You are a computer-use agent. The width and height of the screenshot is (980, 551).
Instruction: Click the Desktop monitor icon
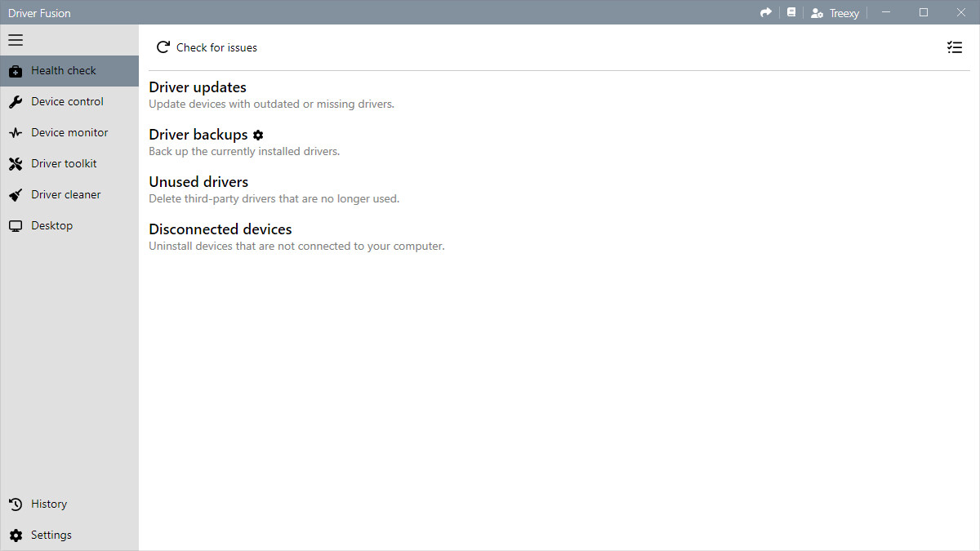[16, 226]
